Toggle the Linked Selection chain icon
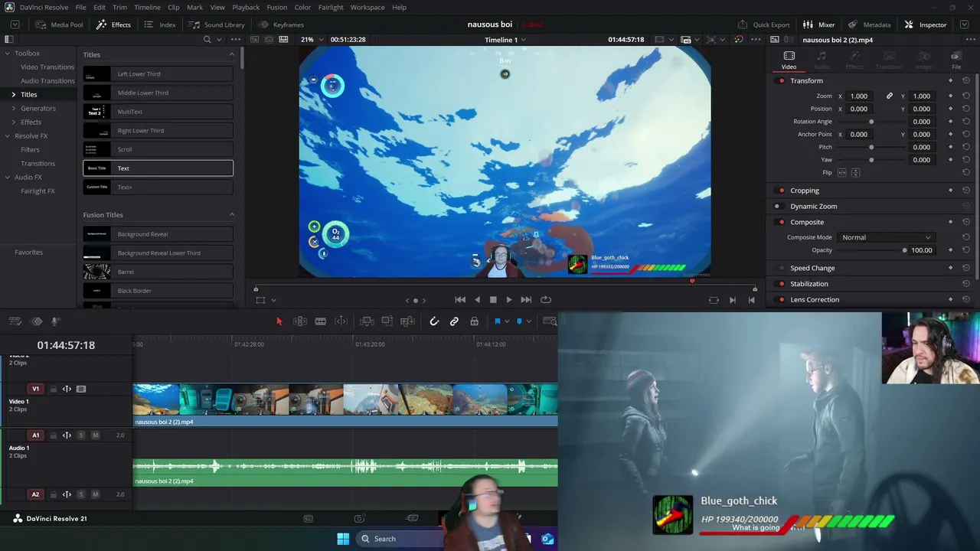 point(454,321)
